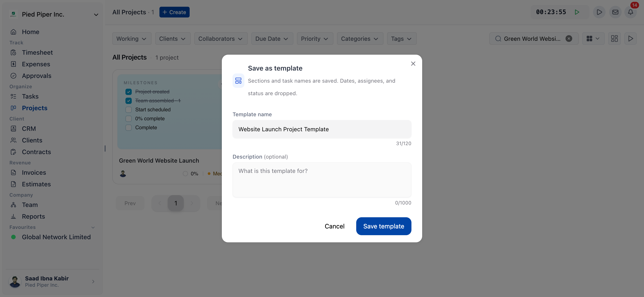Open the Collaborators filter dropdown
The height and width of the screenshot is (297, 644).
[x=221, y=39]
